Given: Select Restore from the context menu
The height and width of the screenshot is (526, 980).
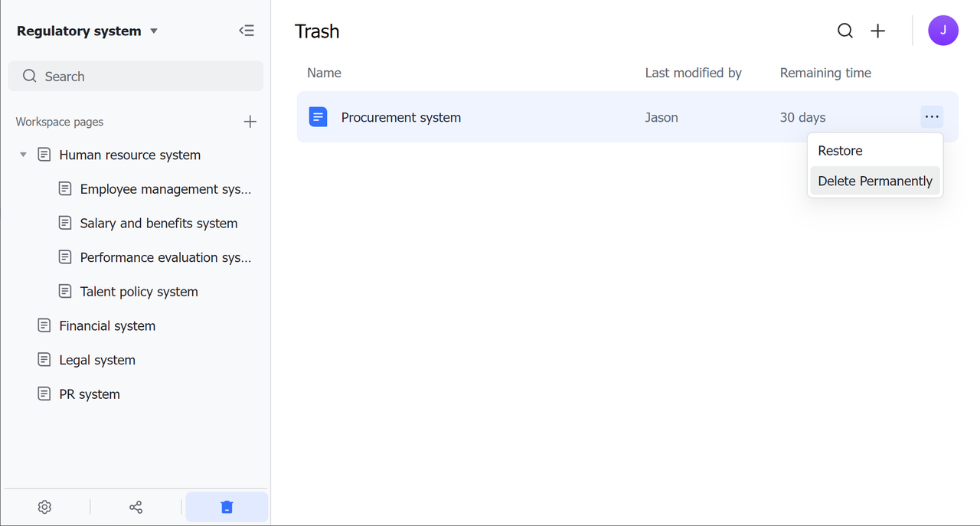Looking at the screenshot, I should (x=840, y=151).
